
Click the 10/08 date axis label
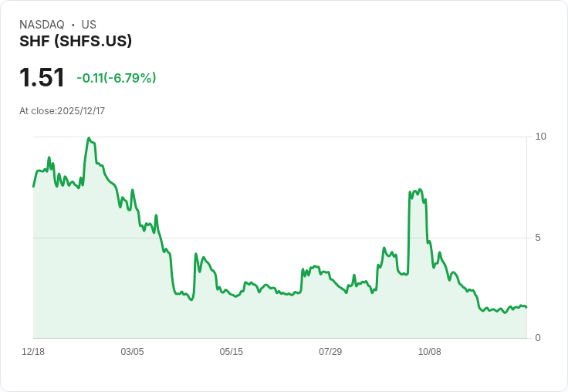click(x=430, y=351)
